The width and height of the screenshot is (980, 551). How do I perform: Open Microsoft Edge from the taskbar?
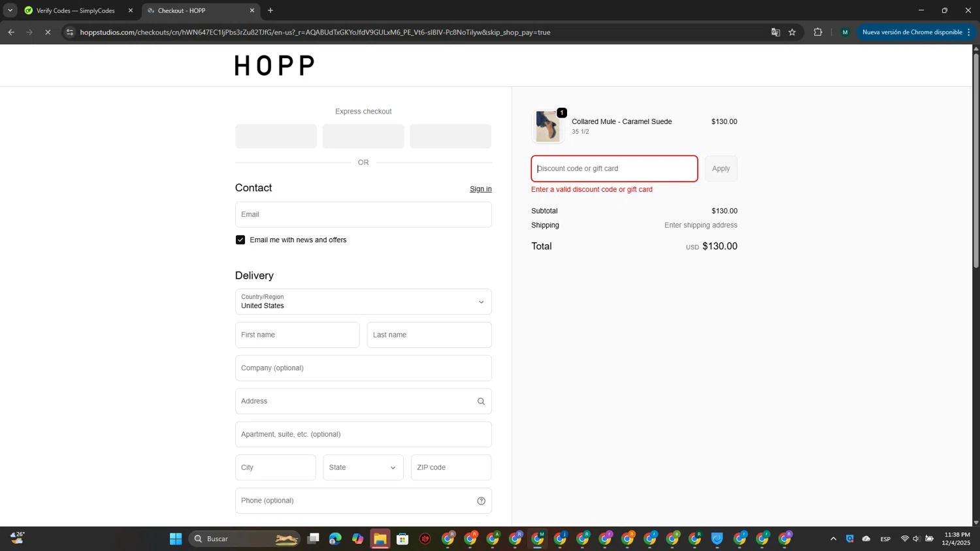335,539
